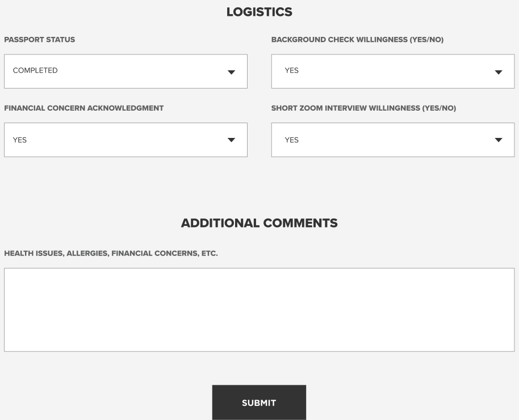Click the arrow icon in Passport Status field
This screenshot has height=420, width=519.
(231, 72)
